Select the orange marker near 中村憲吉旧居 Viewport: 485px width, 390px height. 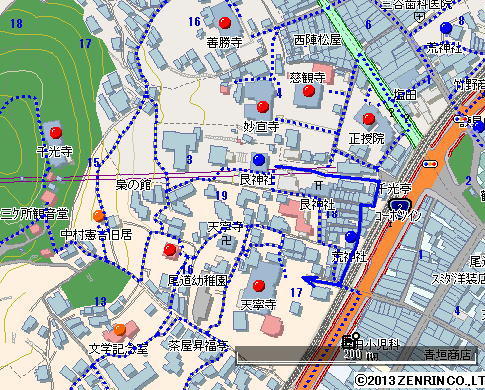(x=99, y=216)
